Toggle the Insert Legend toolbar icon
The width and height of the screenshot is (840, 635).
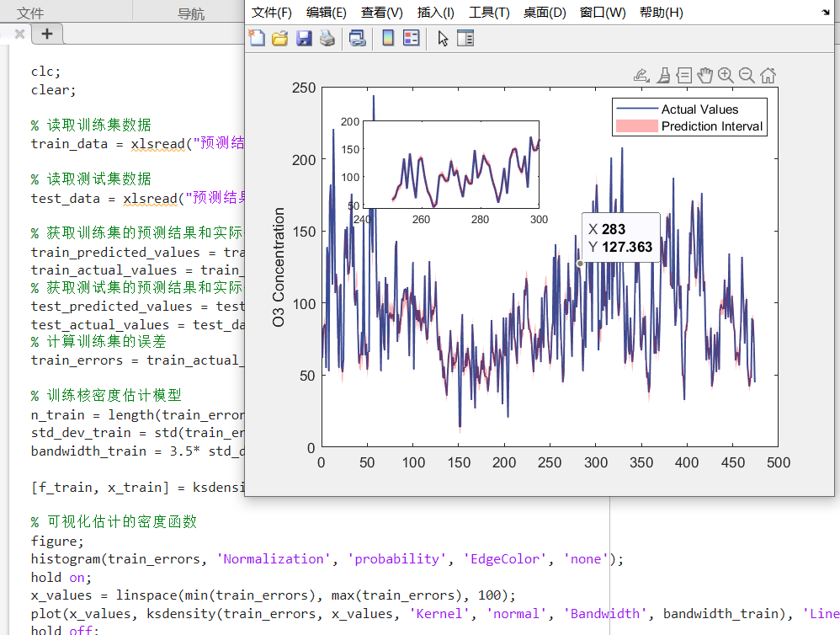click(411, 38)
